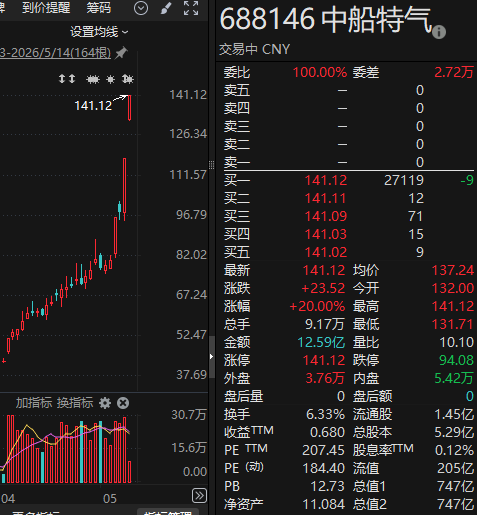Screen dimensions: 477x515
Task: Click 换手 value 6.33%
Action: tap(325, 414)
